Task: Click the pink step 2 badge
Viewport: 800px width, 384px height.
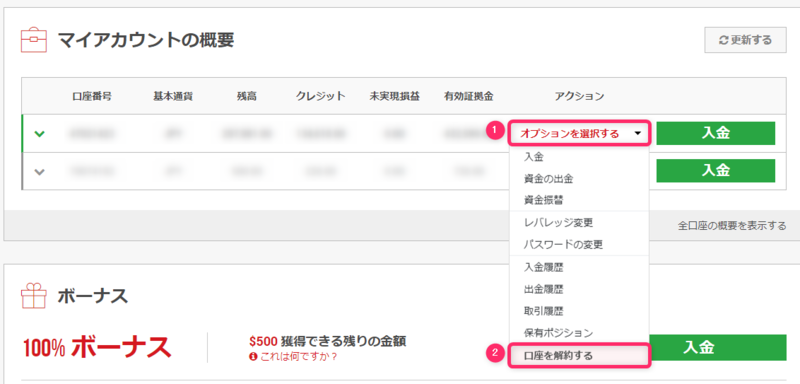Action: 495,352
